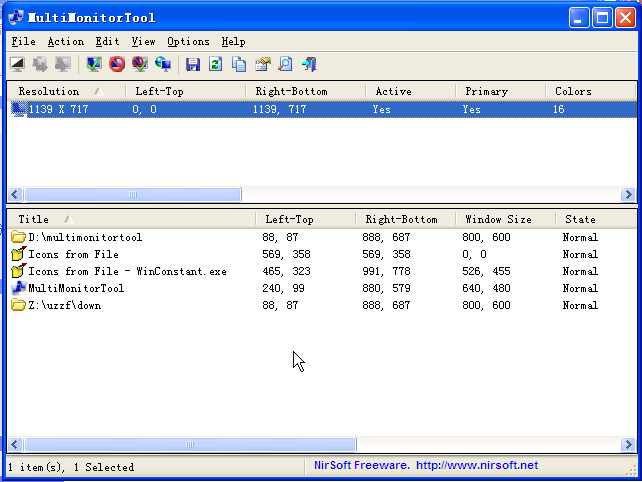Image resolution: width=642 pixels, height=482 pixels.
Task: Click left arrow of window list scrollbar
Action: 15,444
